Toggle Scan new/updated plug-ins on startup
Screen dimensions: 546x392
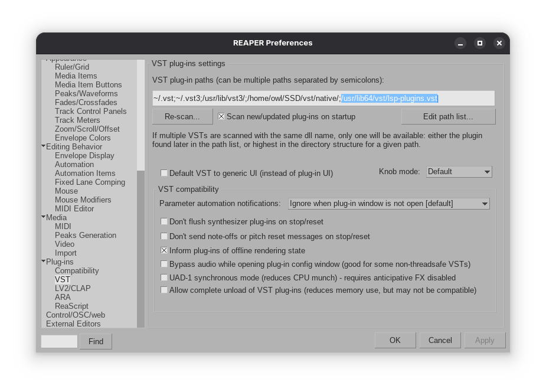click(221, 116)
